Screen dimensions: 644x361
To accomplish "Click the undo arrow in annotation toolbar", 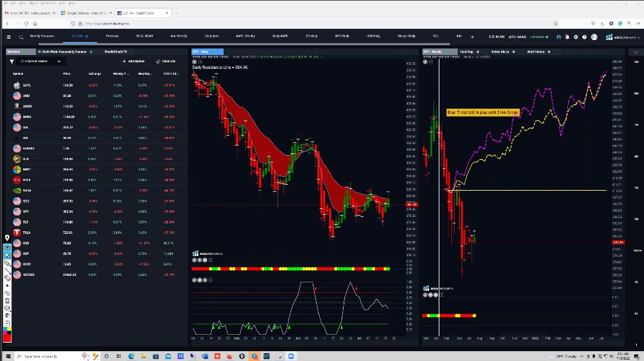I will pos(7,294).
